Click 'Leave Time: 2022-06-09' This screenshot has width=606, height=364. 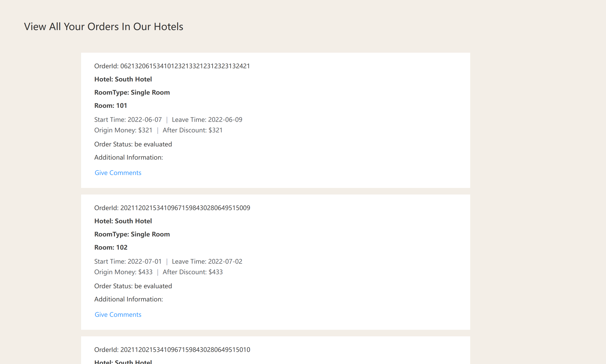[207, 119]
